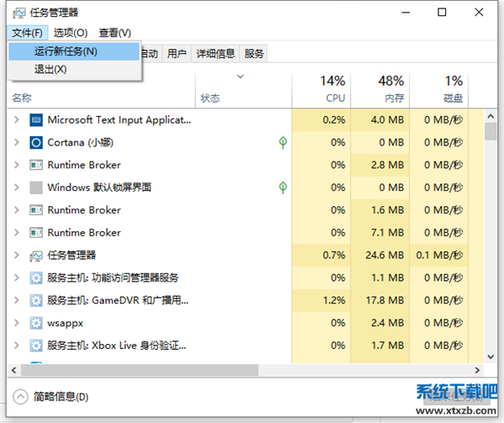Click the Microsoft Text Input Application icon
504x423 pixels.
pos(36,120)
